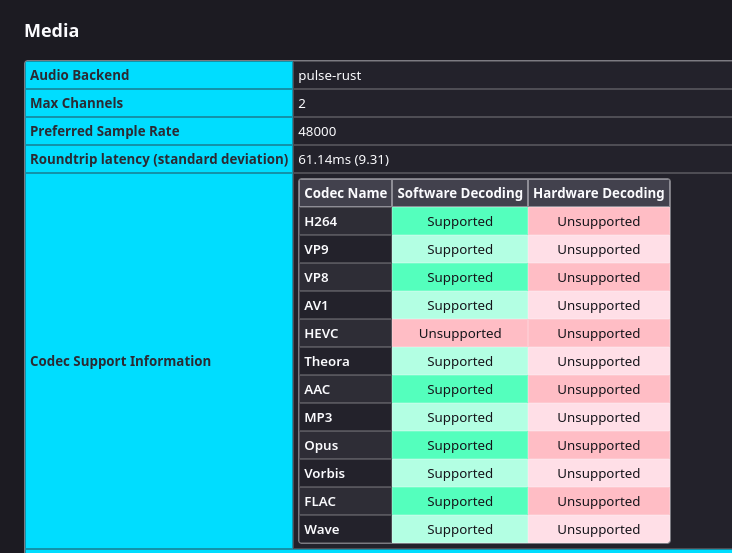The width and height of the screenshot is (732, 553).
Task: Click FLAC hardware decoding Unsupported cell
Action: click(599, 501)
